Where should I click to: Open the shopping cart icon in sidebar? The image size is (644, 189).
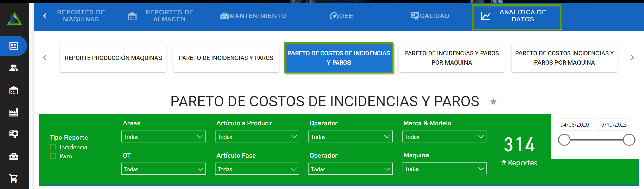pyautogui.click(x=14, y=178)
